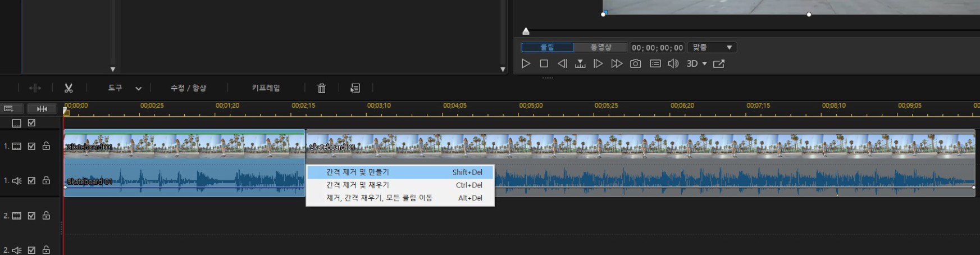The width and height of the screenshot is (980, 255).
Task: Expand the 도구 dropdown chevron
Action: 138,89
